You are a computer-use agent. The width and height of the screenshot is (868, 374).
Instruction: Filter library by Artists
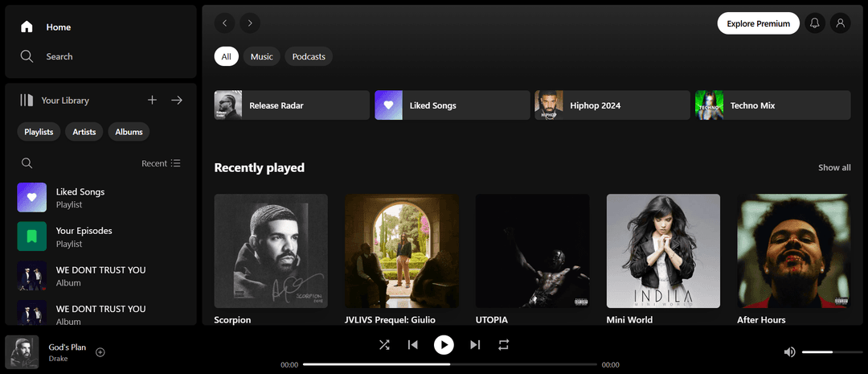tap(84, 132)
